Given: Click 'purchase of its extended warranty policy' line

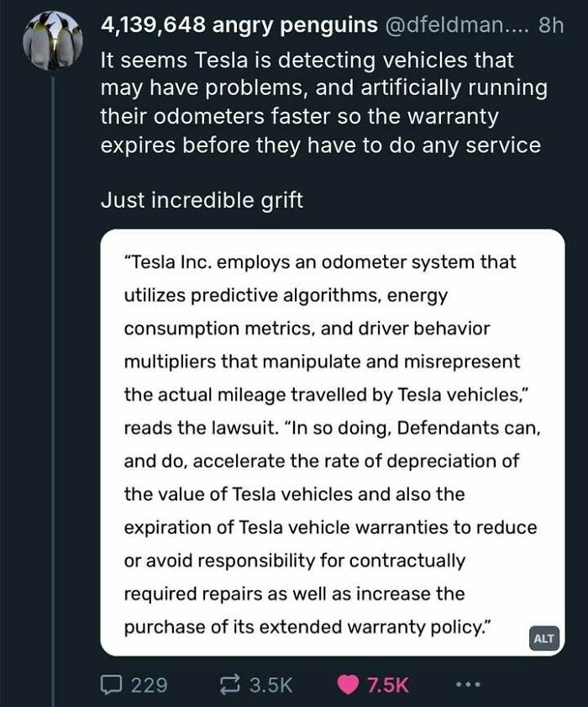Looking at the screenshot, I should pyautogui.click(x=307, y=627).
